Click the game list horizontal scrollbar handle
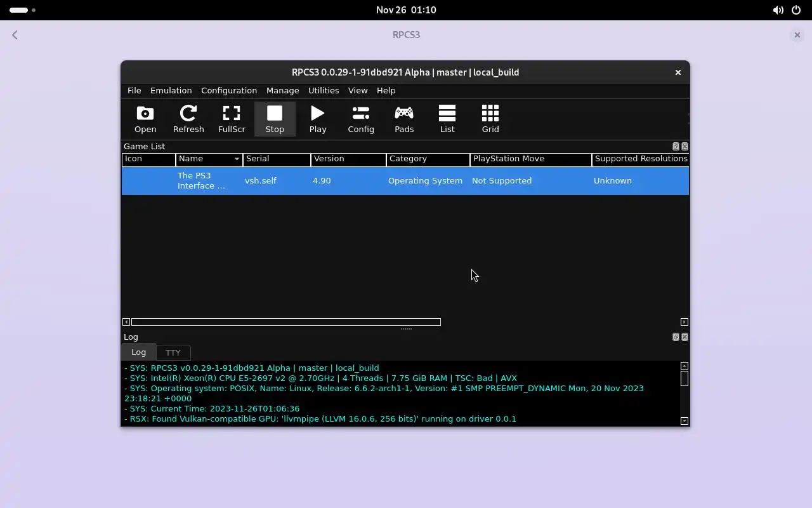 (x=286, y=322)
